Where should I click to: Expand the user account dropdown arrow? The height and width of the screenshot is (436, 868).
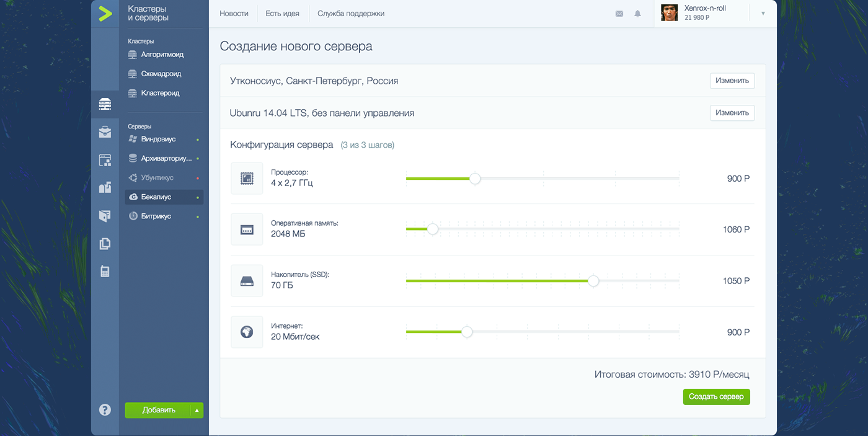(763, 13)
